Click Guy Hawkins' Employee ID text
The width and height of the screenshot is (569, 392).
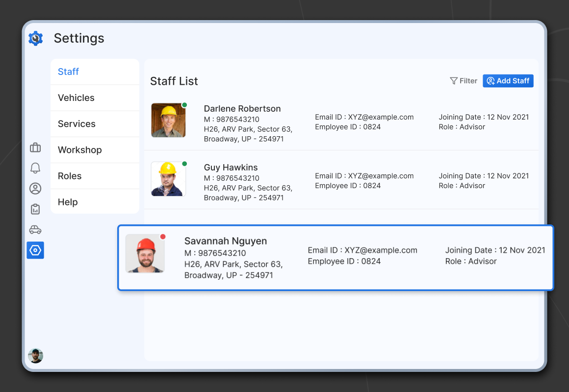pos(348,186)
